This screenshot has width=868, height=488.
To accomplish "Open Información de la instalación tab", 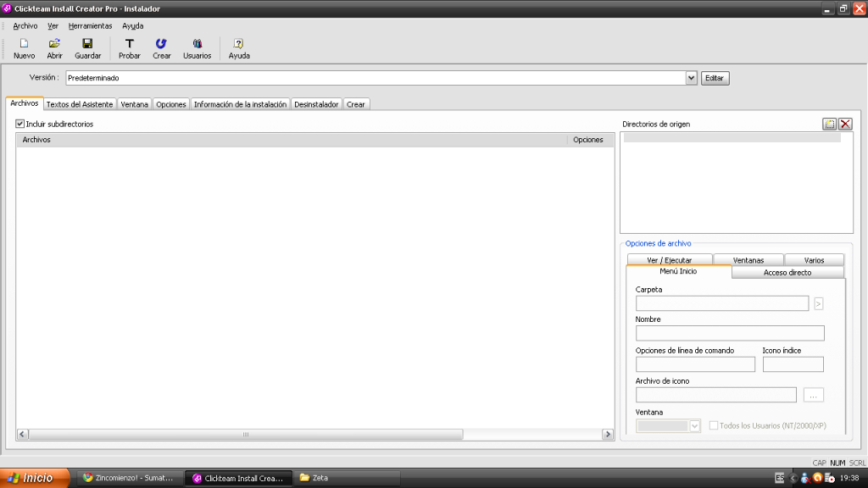I will [x=240, y=104].
